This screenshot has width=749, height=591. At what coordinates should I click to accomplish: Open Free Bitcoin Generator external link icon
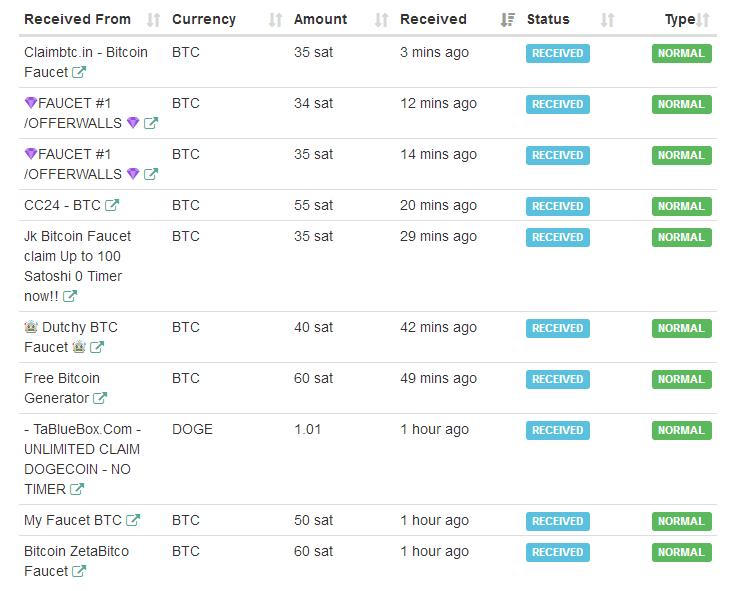coord(100,398)
